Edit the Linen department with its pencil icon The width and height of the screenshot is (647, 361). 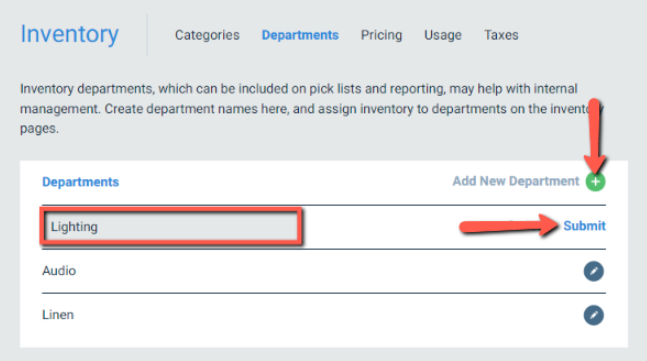(x=593, y=315)
